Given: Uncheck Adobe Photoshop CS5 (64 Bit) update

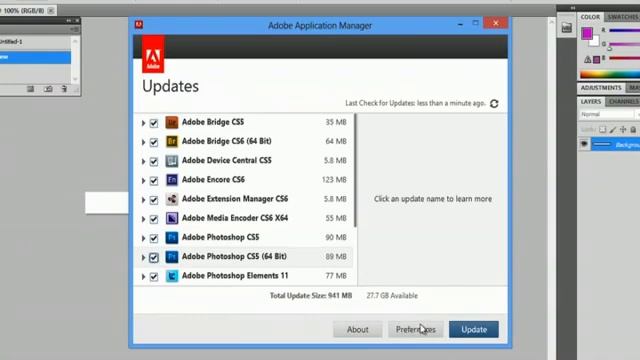Looking at the screenshot, I should [x=153, y=257].
